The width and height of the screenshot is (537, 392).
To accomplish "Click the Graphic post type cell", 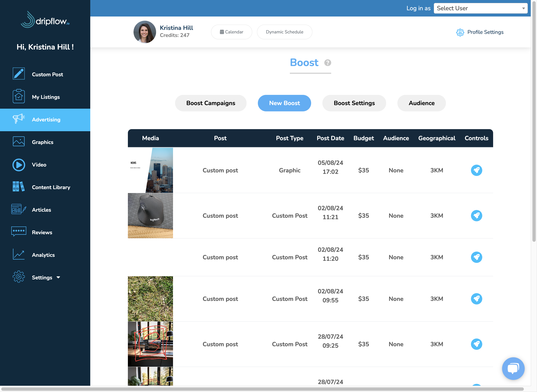I will (290, 170).
